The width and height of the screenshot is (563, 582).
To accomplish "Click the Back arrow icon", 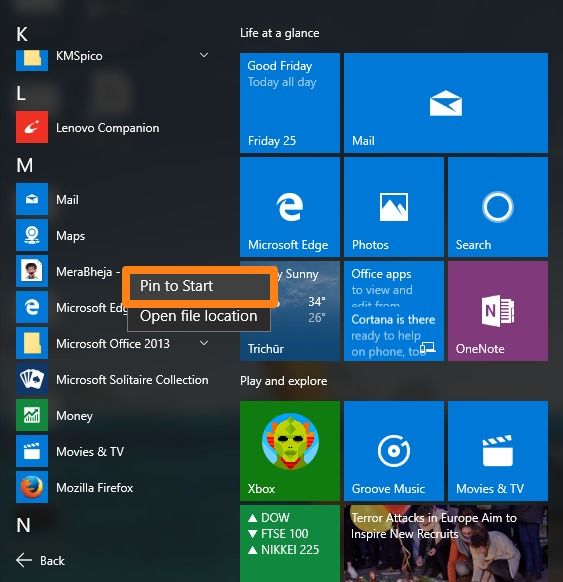I will click(x=24, y=560).
